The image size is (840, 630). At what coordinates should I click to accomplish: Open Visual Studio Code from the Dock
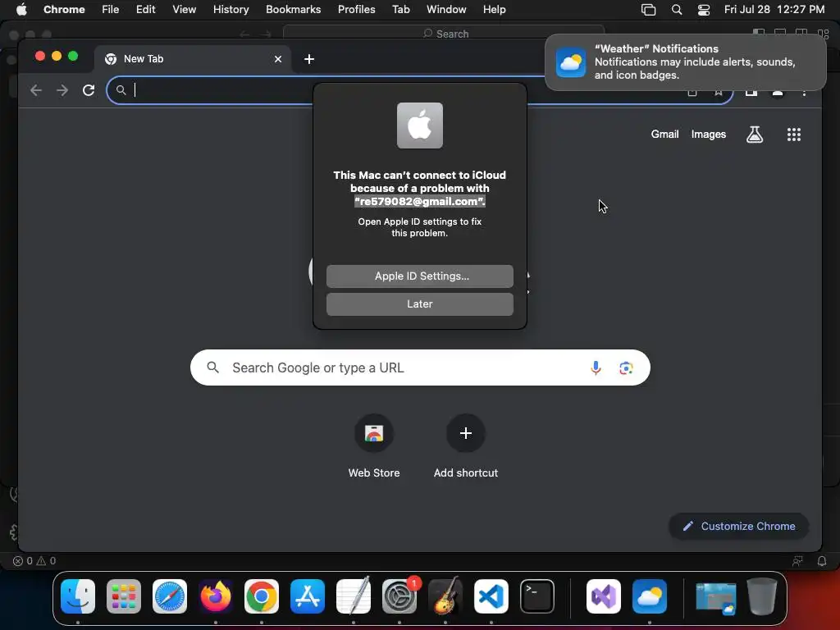(x=491, y=596)
